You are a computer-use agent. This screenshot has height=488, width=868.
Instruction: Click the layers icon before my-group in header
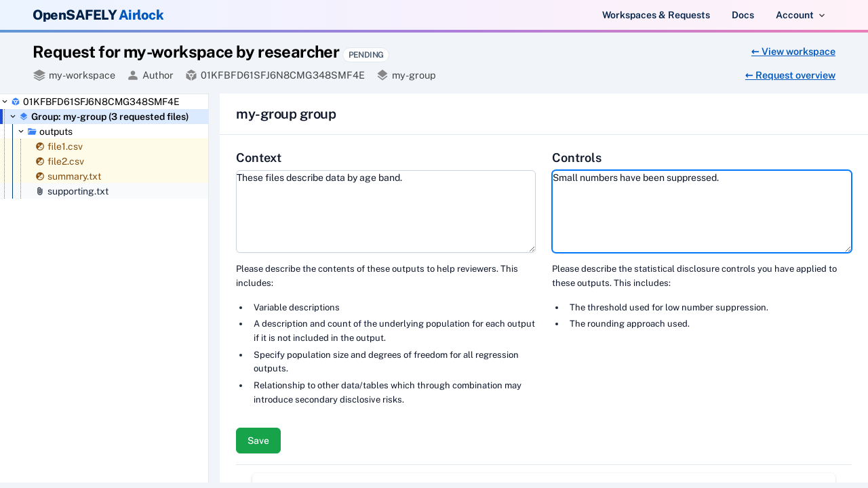382,75
